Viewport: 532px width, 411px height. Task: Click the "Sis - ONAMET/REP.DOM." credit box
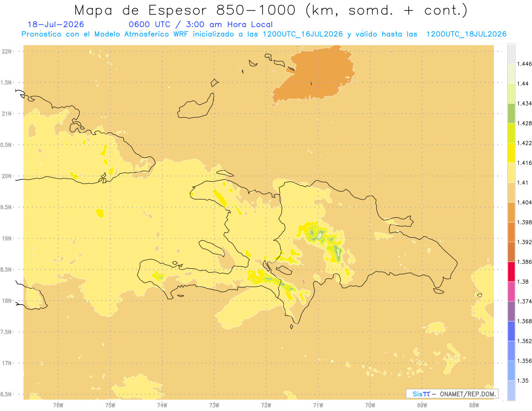452,394
